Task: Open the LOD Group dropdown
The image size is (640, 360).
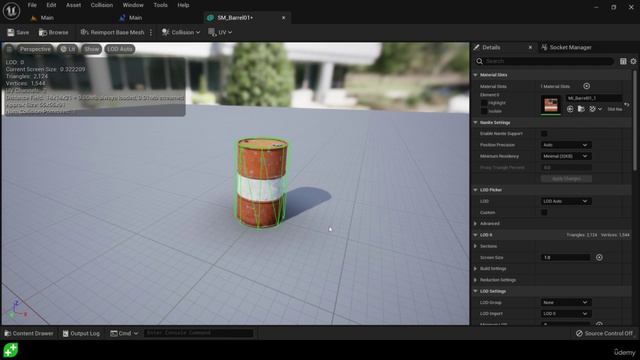Action: pyautogui.click(x=566, y=302)
